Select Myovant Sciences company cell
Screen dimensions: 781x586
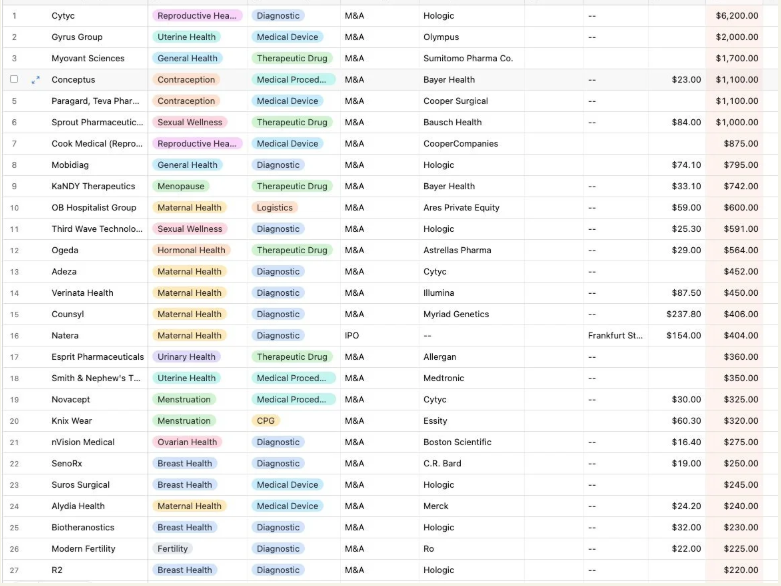88,58
